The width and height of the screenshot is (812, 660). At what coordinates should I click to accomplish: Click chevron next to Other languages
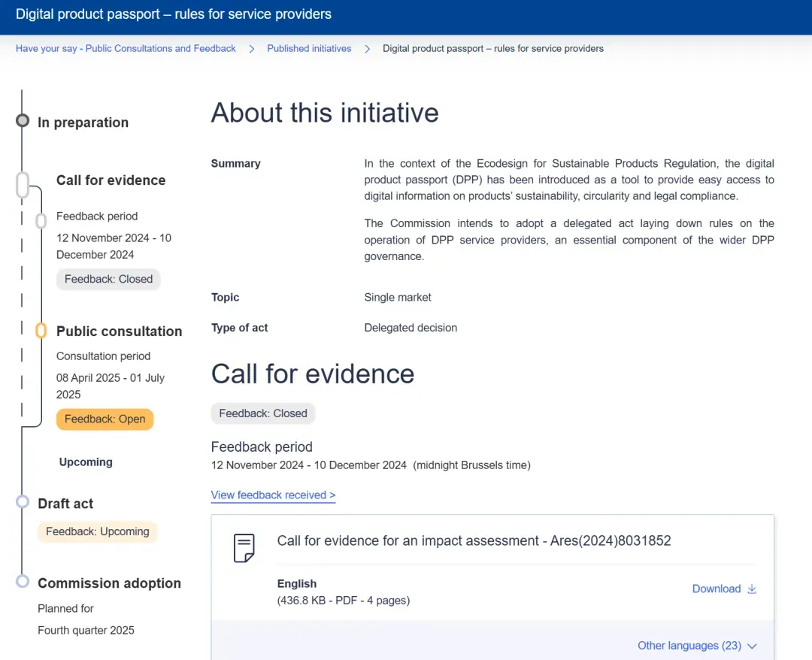point(752,646)
